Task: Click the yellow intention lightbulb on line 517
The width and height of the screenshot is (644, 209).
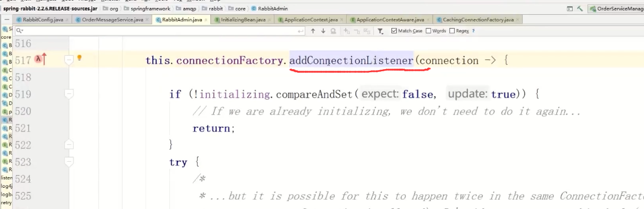Action: tap(79, 57)
